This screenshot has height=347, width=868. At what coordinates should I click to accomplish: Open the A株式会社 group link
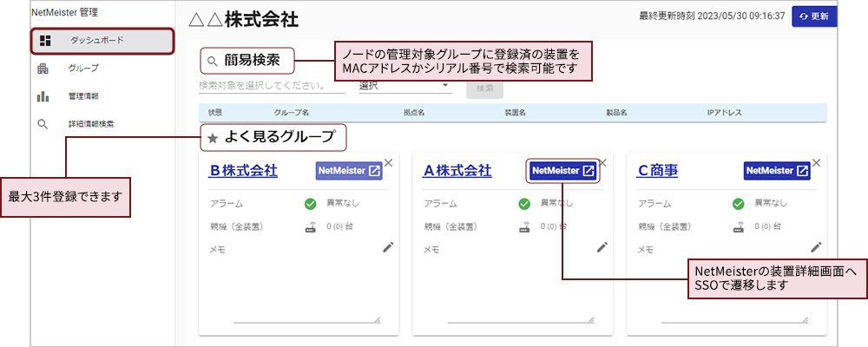click(x=457, y=171)
